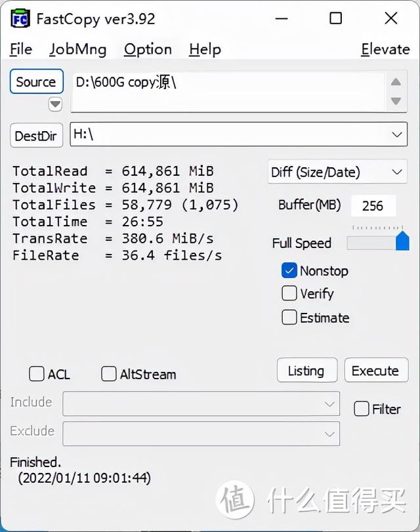Click the Listing button
Image resolution: width=420 pixels, height=532 pixels.
point(307,370)
